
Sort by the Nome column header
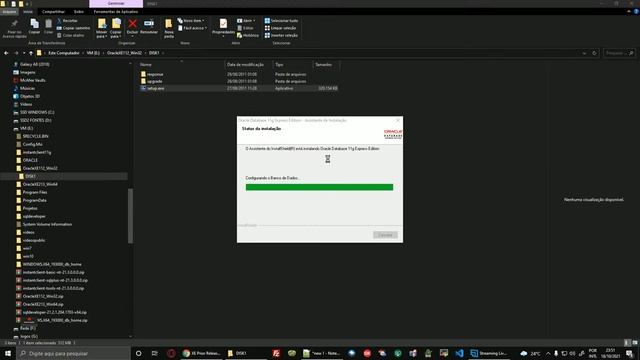click(181, 64)
